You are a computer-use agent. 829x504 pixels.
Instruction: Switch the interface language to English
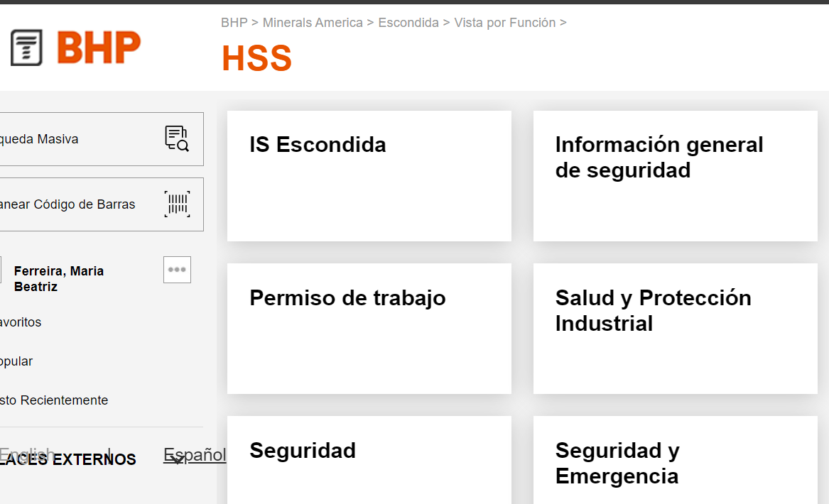pos(27,454)
